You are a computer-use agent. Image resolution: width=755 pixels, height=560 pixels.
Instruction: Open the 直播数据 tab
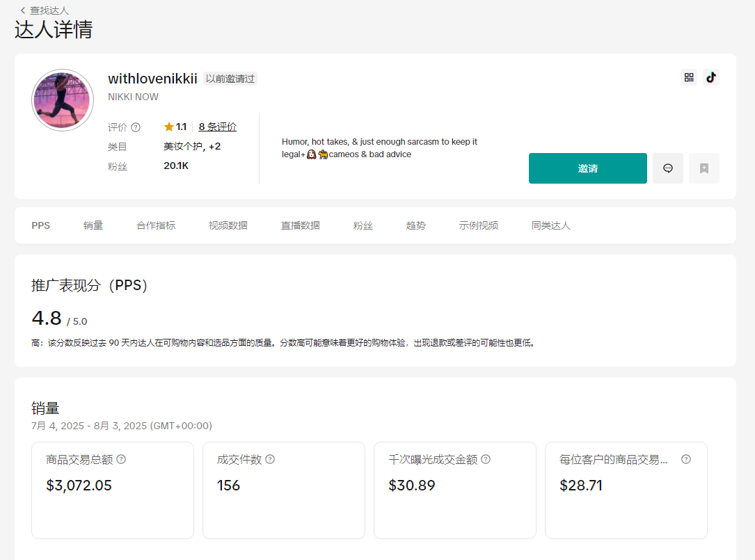(301, 225)
